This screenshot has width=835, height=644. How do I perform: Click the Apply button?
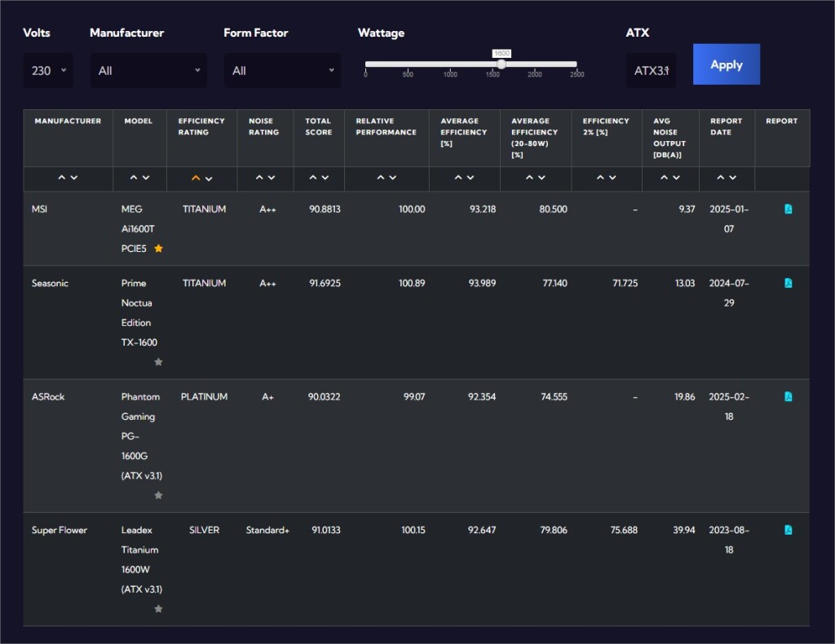[727, 64]
